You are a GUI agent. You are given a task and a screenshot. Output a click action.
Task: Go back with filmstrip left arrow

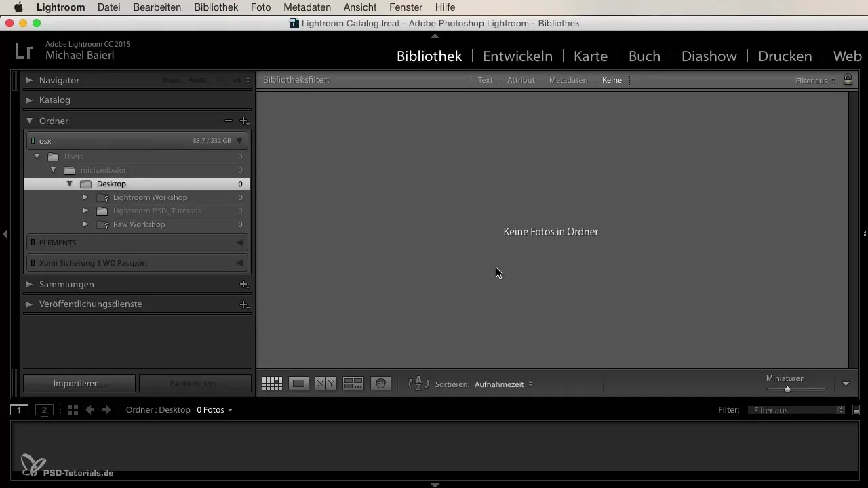pyautogui.click(x=90, y=410)
